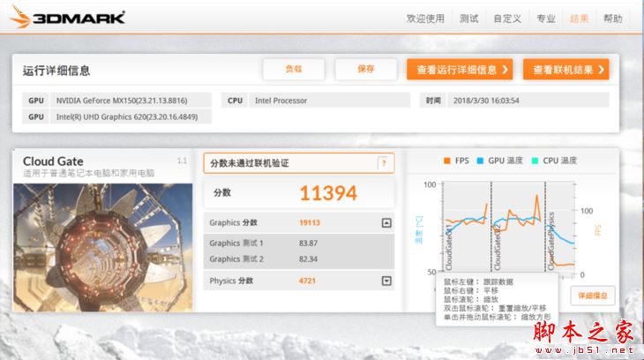Viewport: 644px width, 360px height.
Task: Click the Graphics 测试 2 value 82.34
Action: click(309, 259)
